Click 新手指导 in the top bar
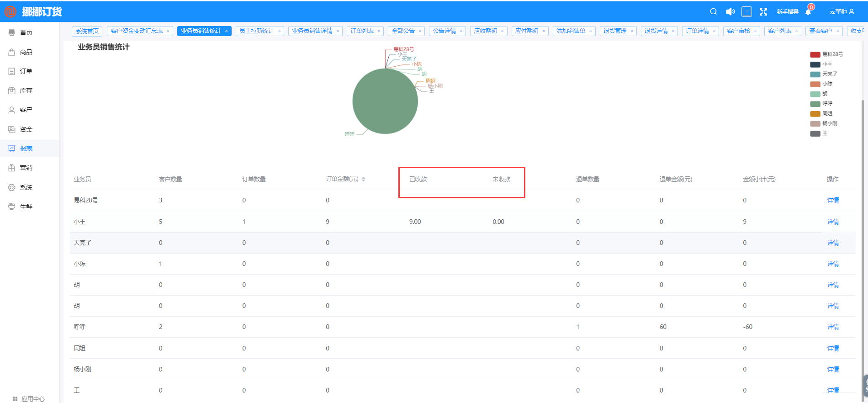This screenshot has width=868, height=403. tap(787, 12)
